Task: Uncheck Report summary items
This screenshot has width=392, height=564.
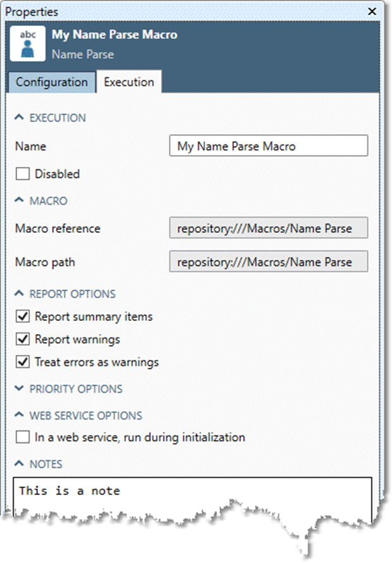Action: click(x=23, y=316)
